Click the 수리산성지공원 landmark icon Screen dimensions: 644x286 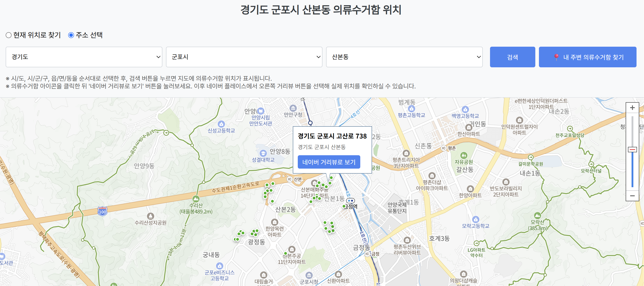150,216
